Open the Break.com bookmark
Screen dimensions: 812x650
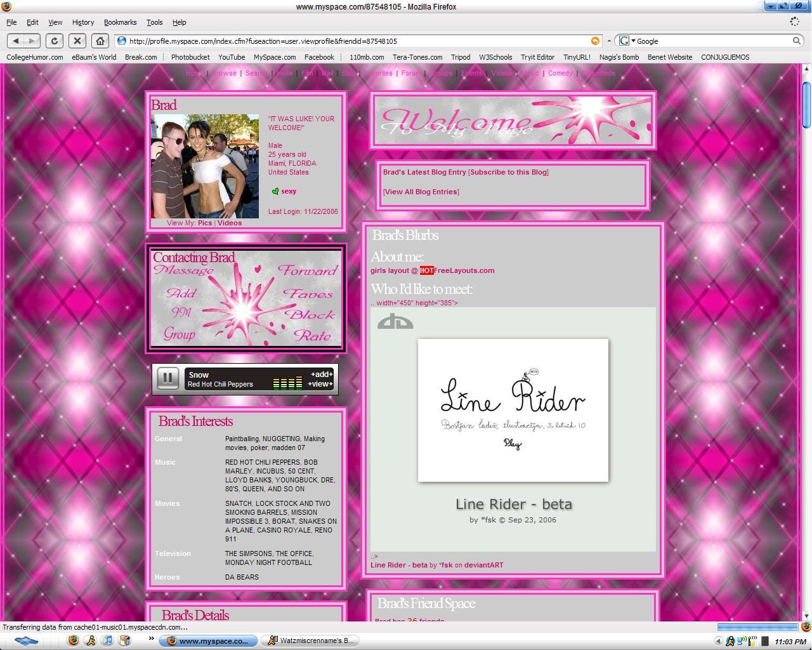[x=141, y=57]
